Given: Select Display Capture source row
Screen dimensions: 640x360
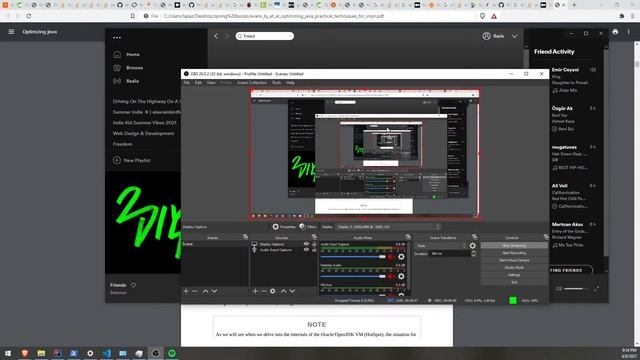Looking at the screenshot, I should tap(284, 244).
